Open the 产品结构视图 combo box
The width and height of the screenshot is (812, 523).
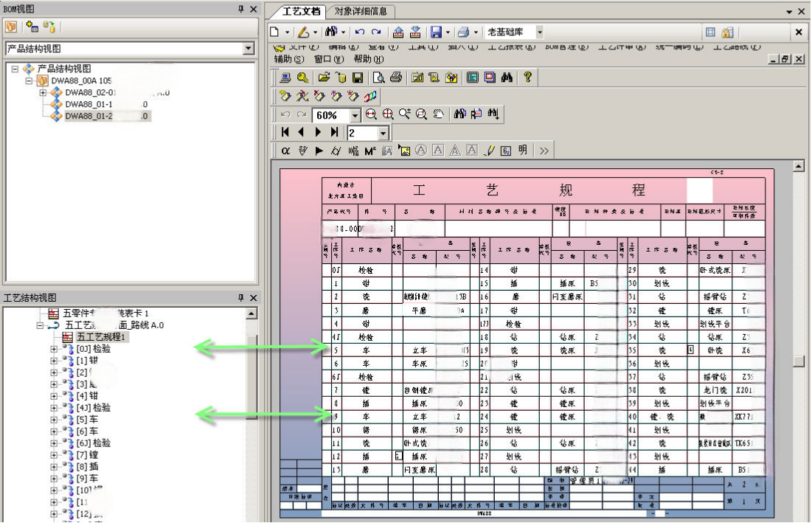click(248, 49)
